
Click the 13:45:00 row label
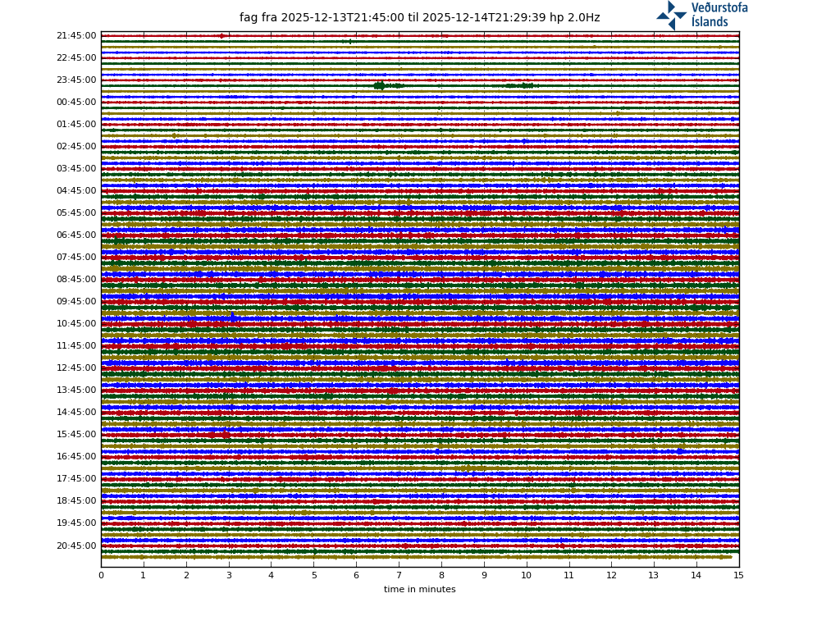click(76, 390)
